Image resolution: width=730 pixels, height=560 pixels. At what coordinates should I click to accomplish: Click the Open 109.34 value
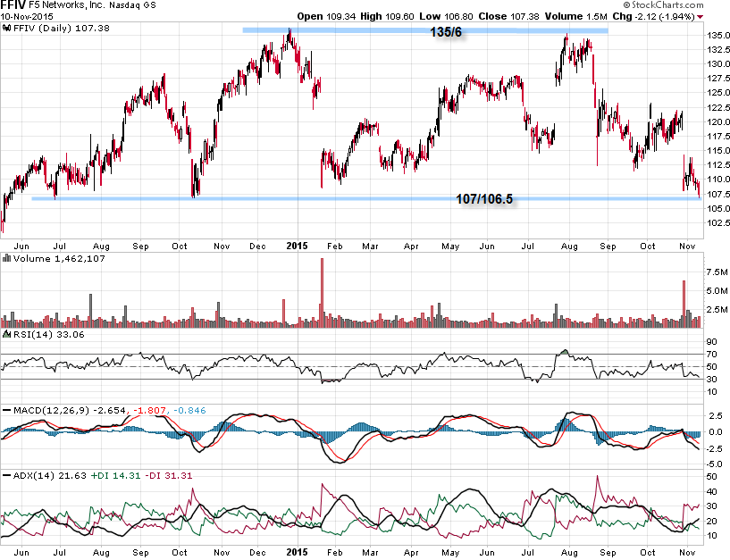point(326,16)
